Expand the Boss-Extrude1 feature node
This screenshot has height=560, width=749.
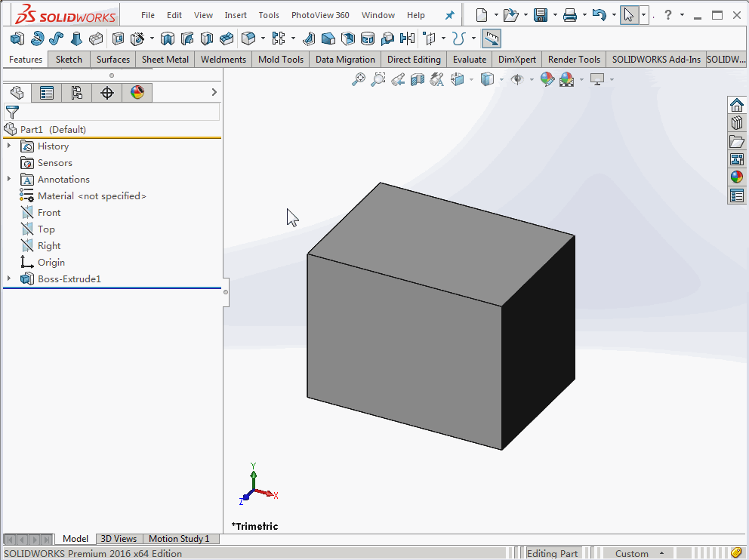pyautogui.click(x=8, y=278)
